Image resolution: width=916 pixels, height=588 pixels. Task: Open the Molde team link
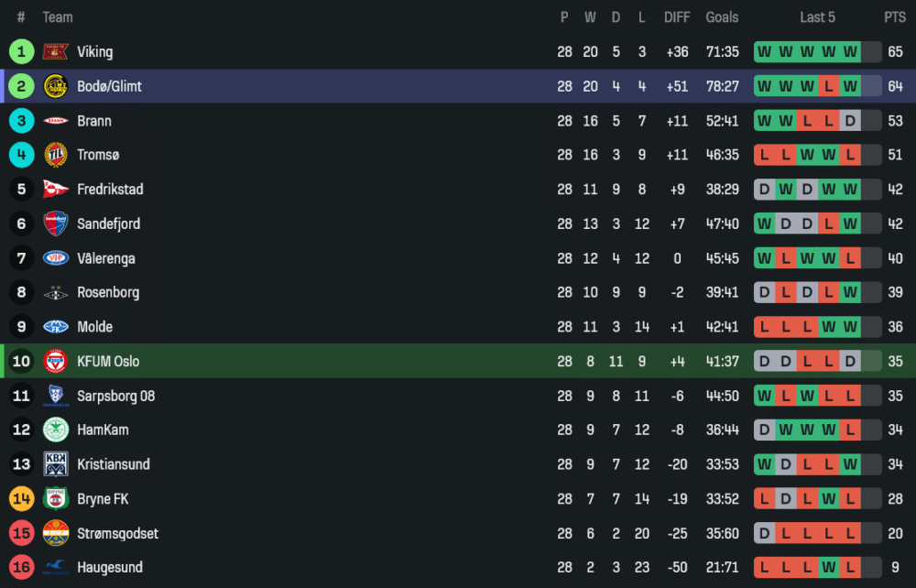(x=95, y=327)
